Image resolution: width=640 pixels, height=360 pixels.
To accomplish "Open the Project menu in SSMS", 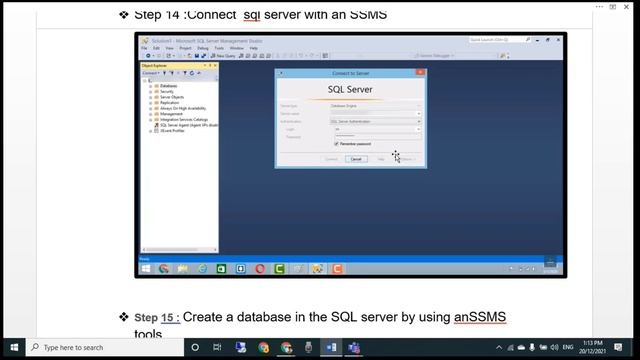I will coord(185,48).
